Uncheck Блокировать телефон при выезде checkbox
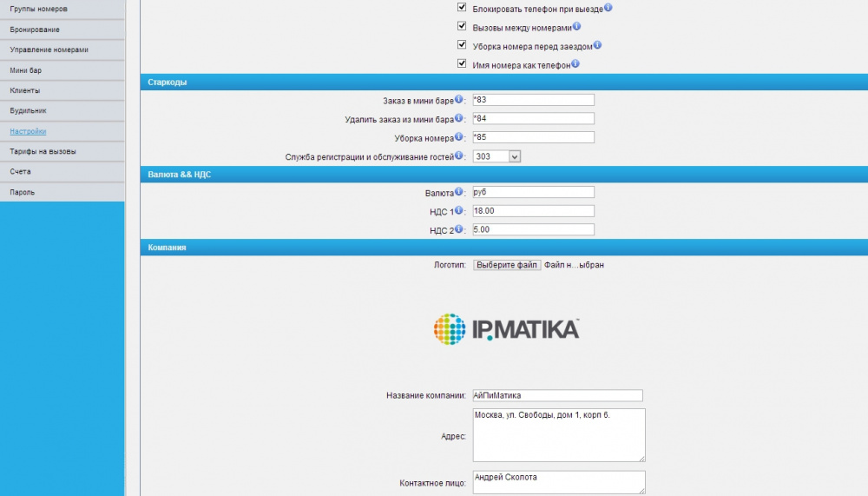 [462, 7]
